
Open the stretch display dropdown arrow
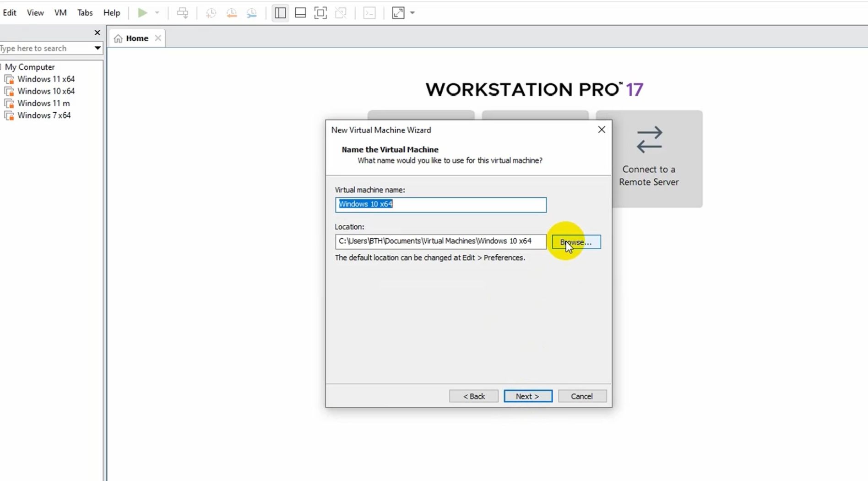412,13
